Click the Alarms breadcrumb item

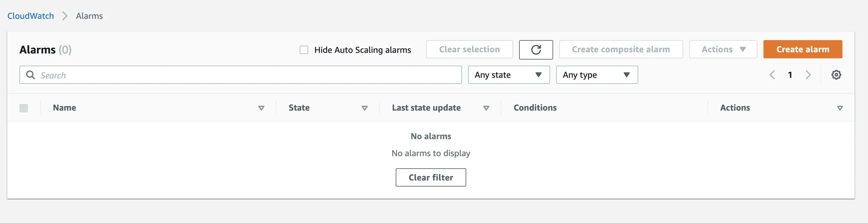(x=89, y=16)
